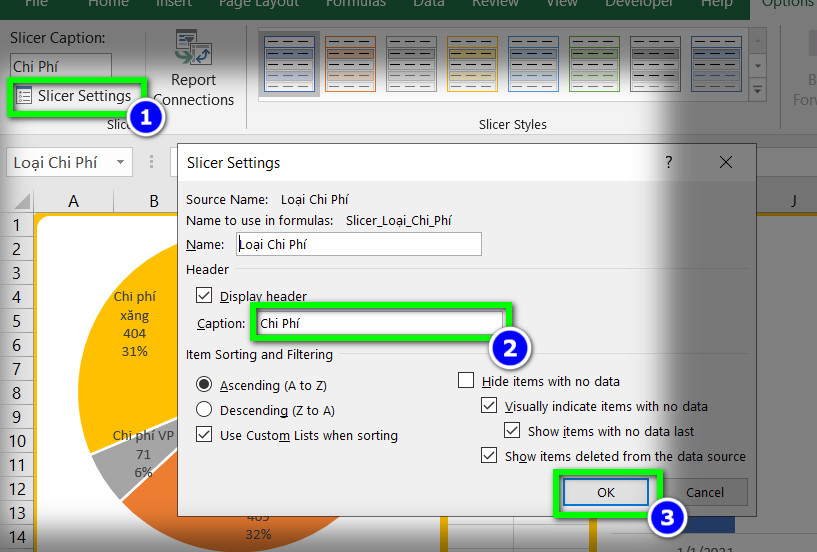Click the Caption text field
The image size is (817, 552).
click(379, 323)
